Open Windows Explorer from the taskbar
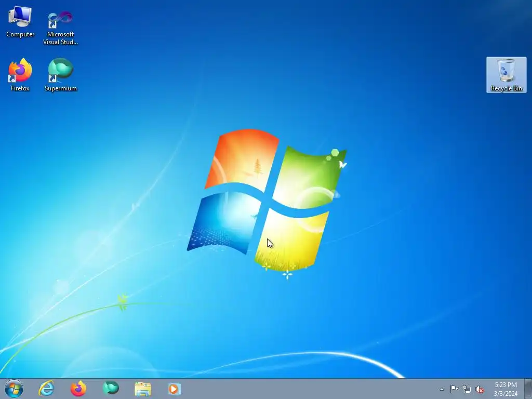Image resolution: width=532 pixels, height=399 pixels. click(143, 389)
